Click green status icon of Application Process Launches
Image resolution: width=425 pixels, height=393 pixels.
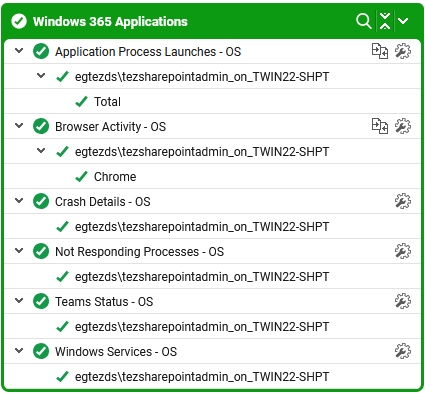click(41, 51)
